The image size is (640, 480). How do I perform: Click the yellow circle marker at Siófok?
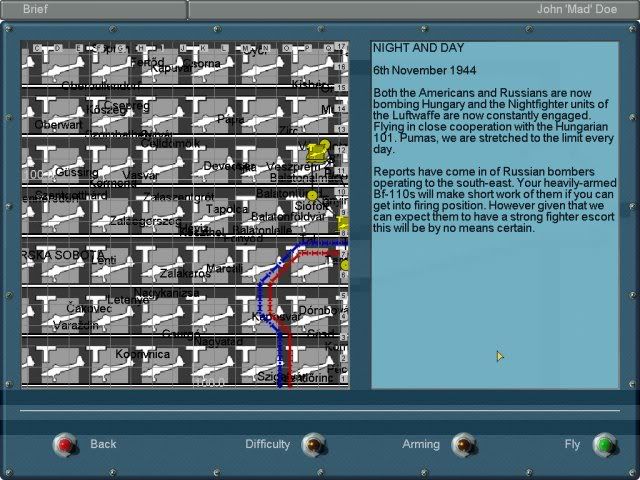[312, 196]
